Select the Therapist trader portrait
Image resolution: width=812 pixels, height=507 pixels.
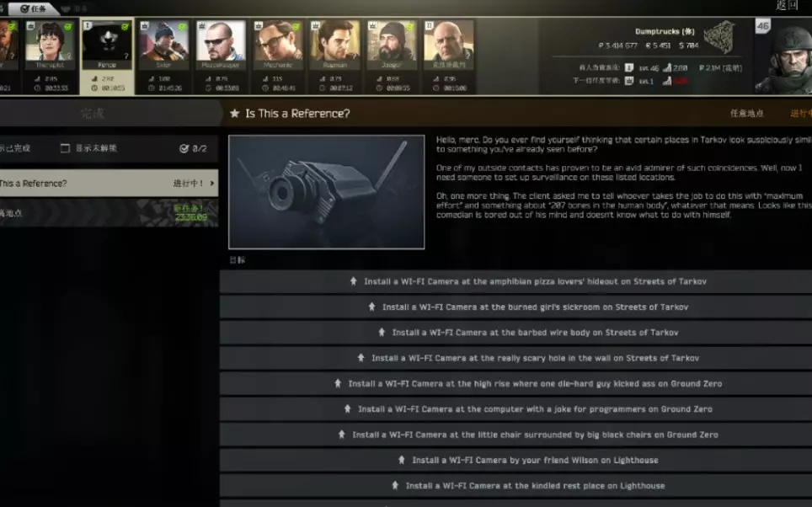50,45
